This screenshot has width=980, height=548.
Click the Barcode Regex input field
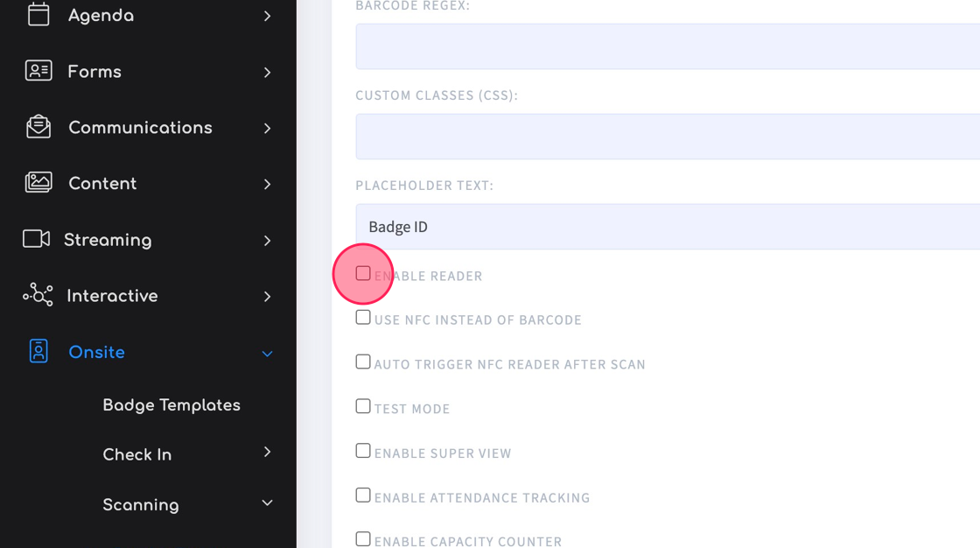click(668, 46)
